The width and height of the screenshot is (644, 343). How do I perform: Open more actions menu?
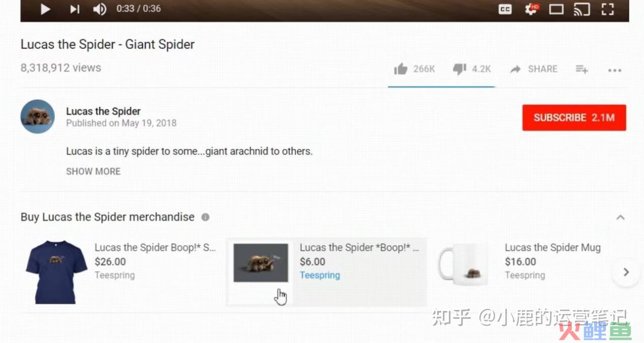(615, 70)
